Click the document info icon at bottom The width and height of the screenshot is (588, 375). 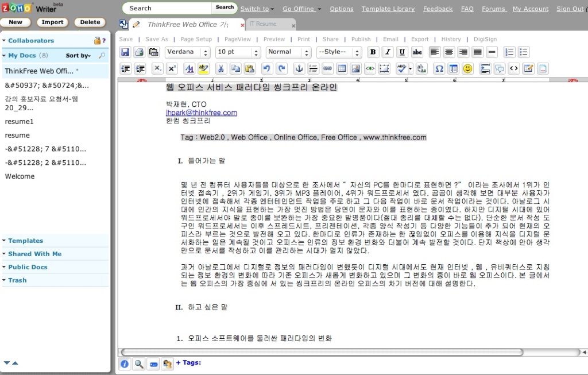pos(125,364)
